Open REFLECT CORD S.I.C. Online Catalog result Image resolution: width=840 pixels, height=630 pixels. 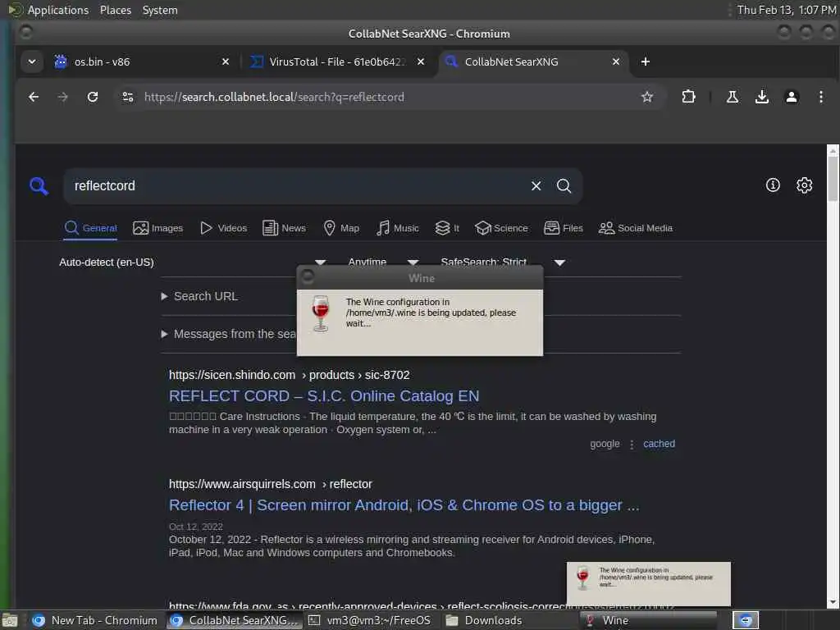324,396
